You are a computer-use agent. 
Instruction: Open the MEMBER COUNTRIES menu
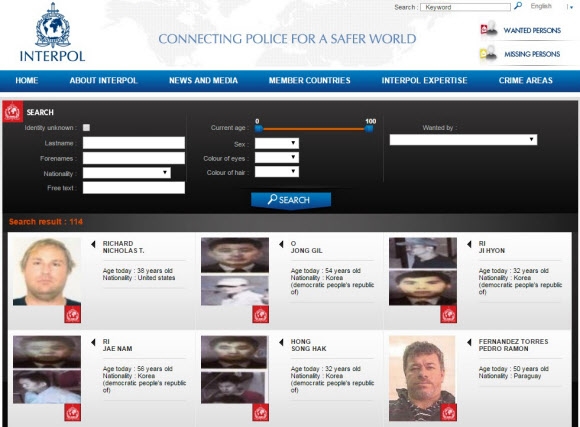click(x=310, y=80)
